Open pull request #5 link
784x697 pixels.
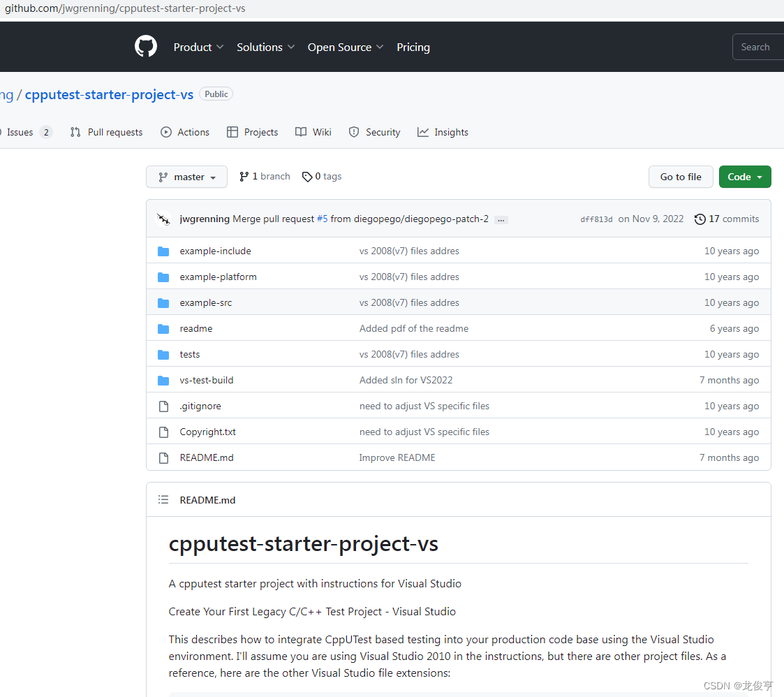tap(323, 219)
